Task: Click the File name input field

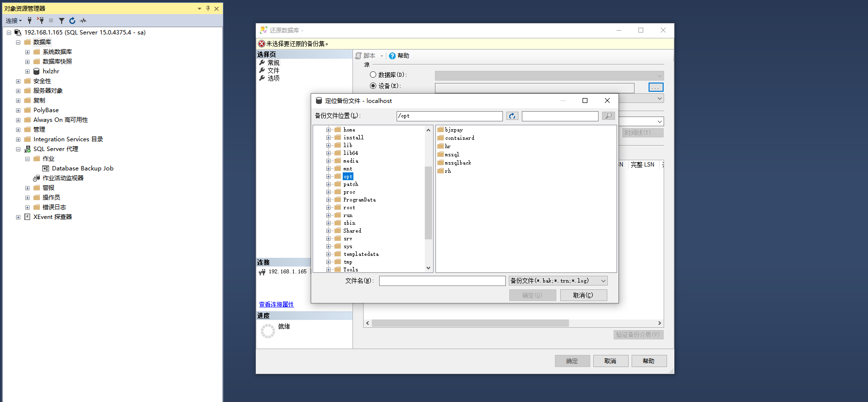Action: (442, 281)
